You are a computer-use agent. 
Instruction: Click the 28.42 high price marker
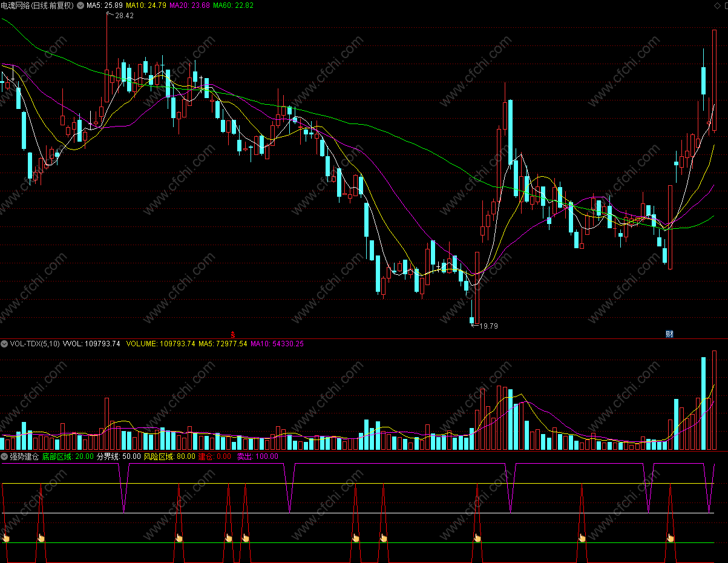point(124,16)
